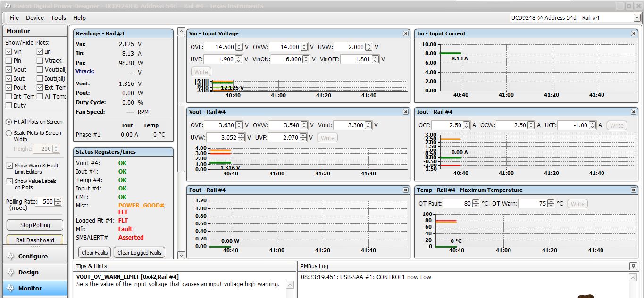
Task: Click the Vout UVW value field
Action: tap(221, 138)
